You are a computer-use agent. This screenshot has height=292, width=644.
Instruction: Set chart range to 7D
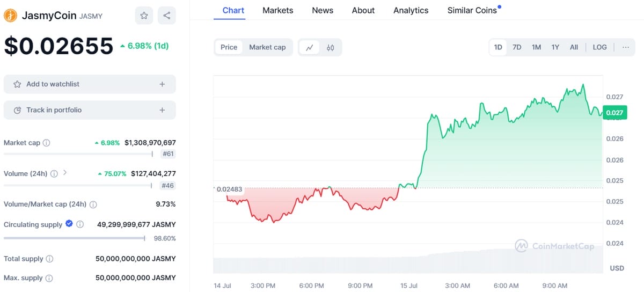517,47
